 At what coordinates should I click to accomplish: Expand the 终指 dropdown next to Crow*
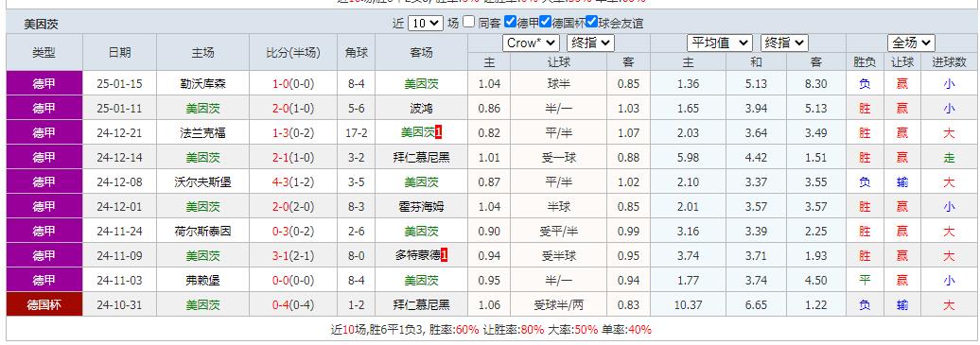[590, 43]
